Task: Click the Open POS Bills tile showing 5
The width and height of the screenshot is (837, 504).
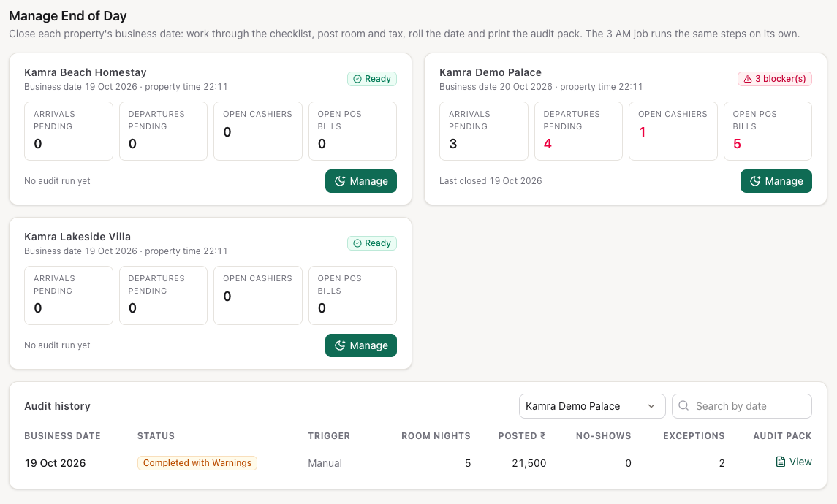Action: 768,131
